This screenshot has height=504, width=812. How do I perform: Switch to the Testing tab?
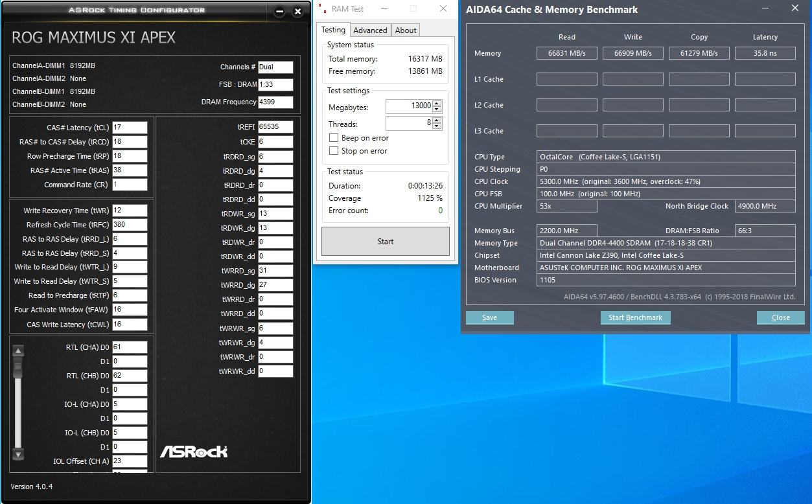(x=333, y=30)
